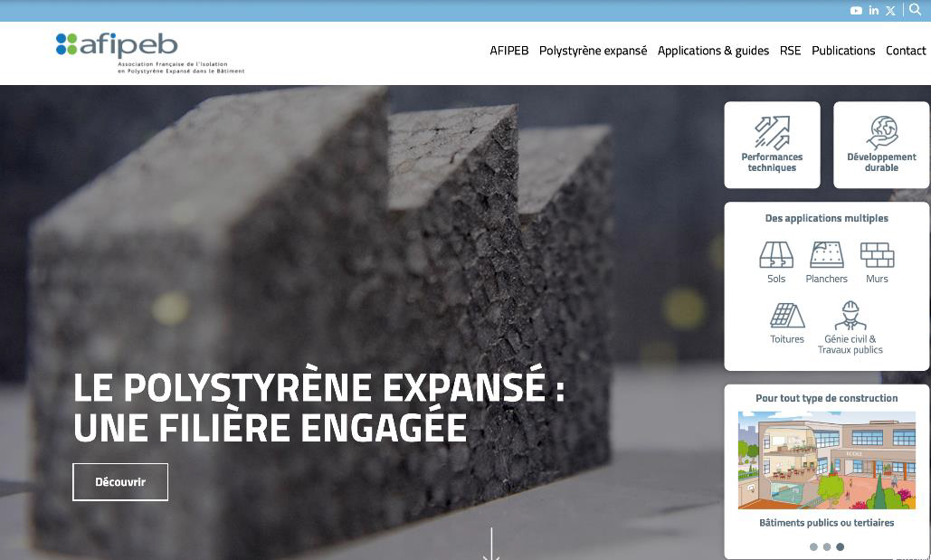The height and width of the screenshot is (560, 931).
Task: Open the LinkedIn social link
Action: (873, 10)
